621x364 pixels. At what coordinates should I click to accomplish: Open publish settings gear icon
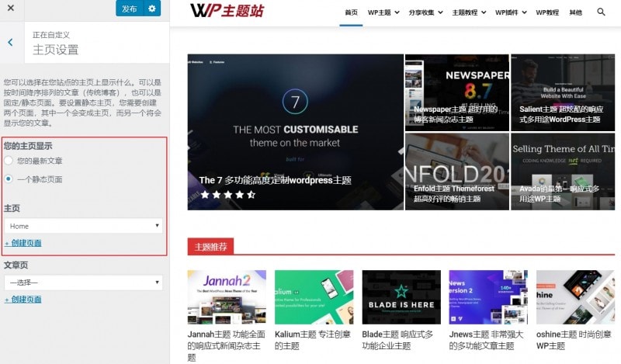click(x=152, y=9)
